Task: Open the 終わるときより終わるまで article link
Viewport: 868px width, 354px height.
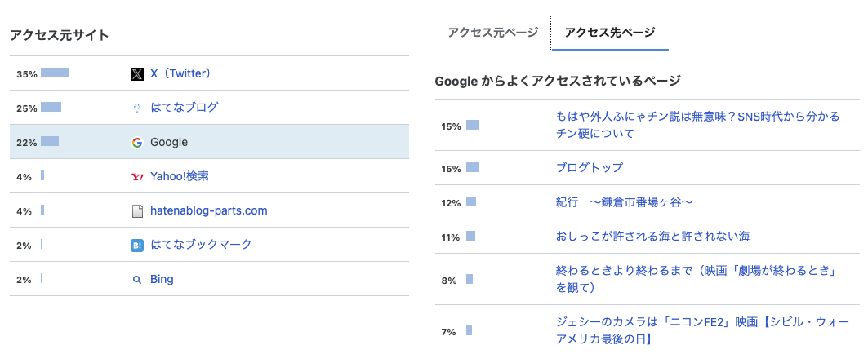Action: [707, 269]
